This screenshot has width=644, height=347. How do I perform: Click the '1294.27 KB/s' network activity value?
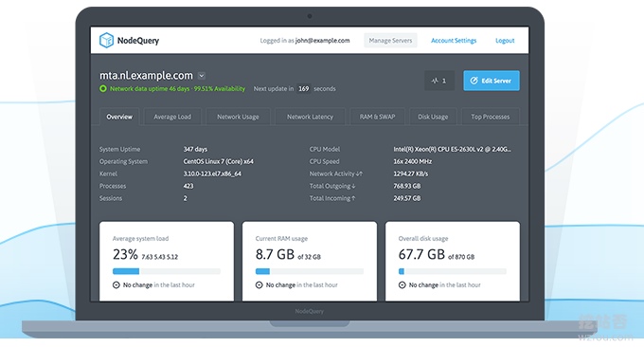coord(411,173)
